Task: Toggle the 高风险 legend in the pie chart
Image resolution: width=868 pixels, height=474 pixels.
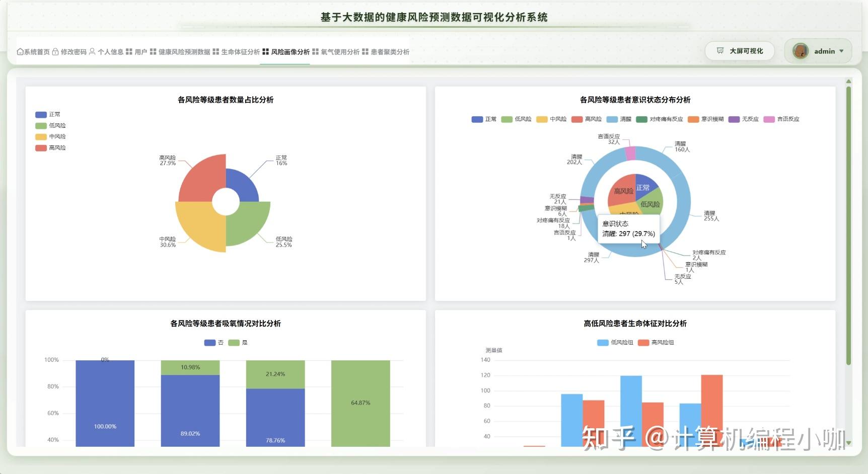Action: coord(49,147)
